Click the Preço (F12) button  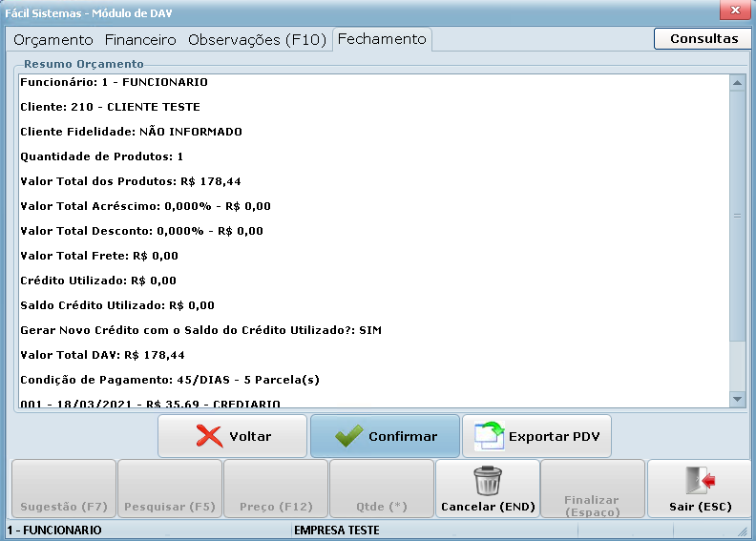[x=275, y=489]
